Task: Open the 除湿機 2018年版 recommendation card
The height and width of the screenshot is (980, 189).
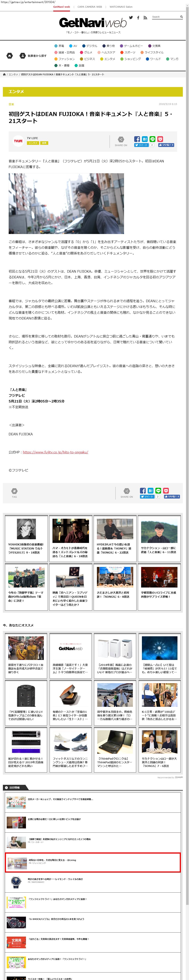Action: [115, 655]
